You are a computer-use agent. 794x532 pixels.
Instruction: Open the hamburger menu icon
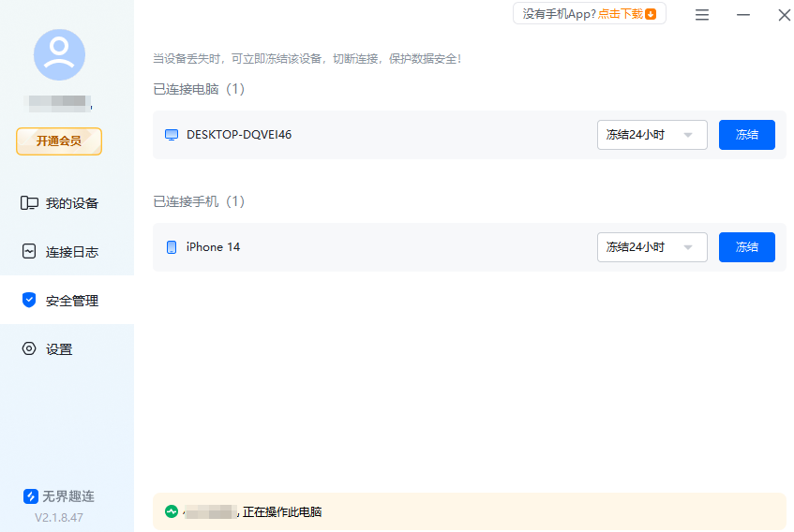coord(702,15)
